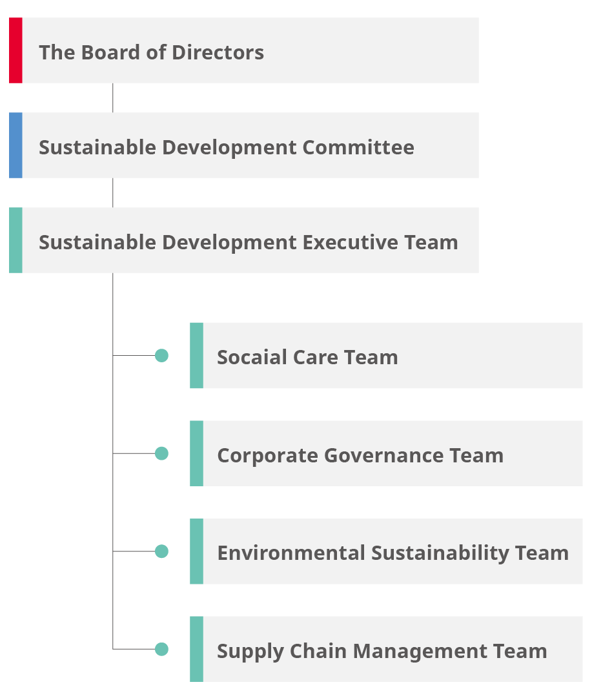Choose Environmental Sustainability Team box
This screenshot has width=592, height=700.
pos(386,551)
